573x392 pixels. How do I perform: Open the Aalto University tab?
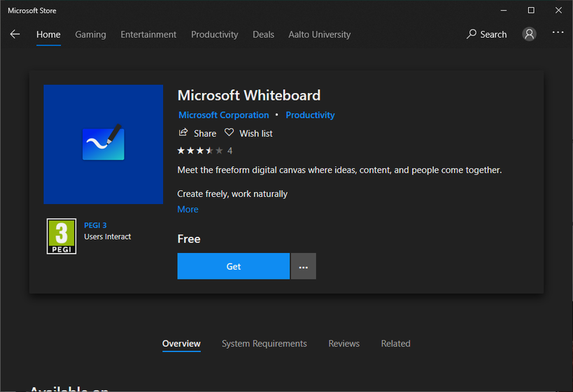tap(319, 34)
